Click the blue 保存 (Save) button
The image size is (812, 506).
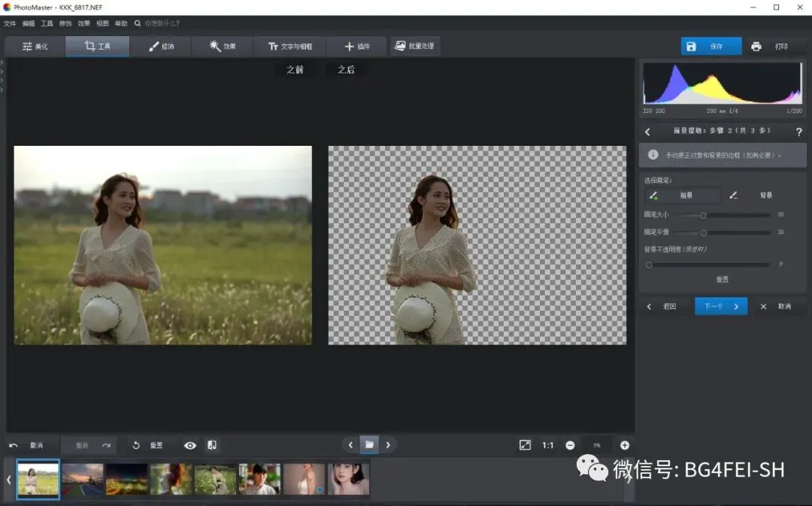click(710, 47)
